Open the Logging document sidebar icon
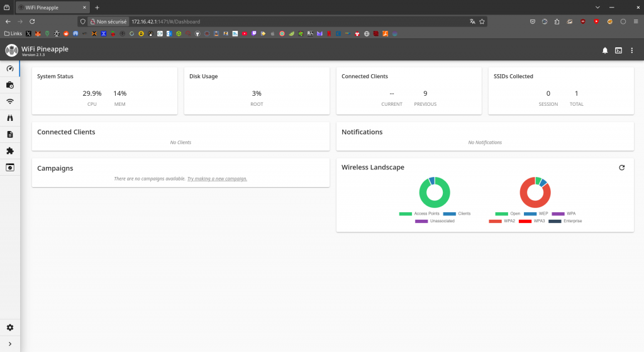The height and width of the screenshot is (352, 644). (10, 135)
